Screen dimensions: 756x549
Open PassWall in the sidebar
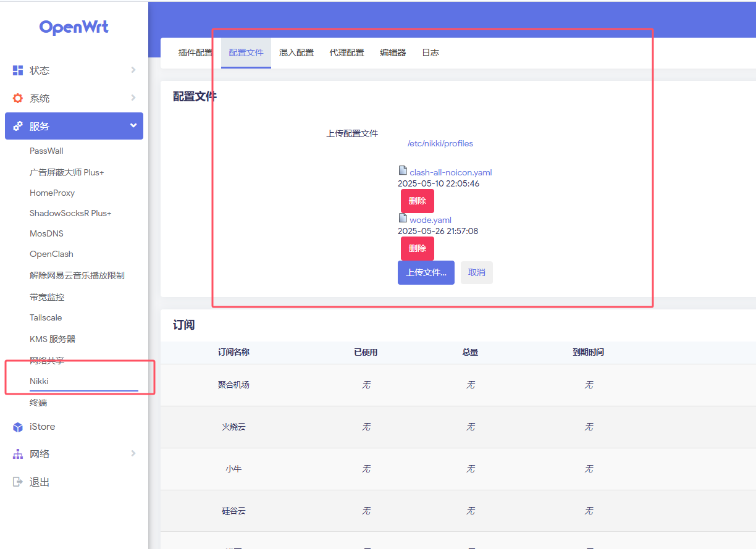[46, 151]
